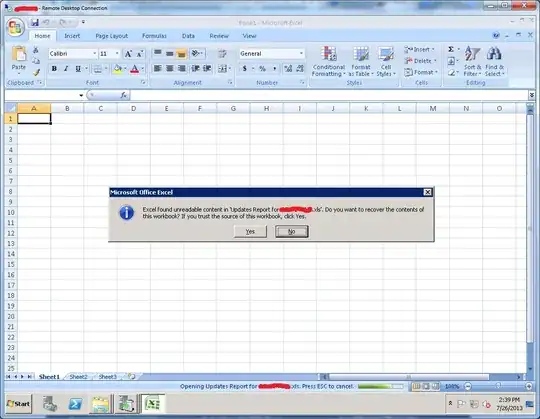Switch to the Insert ribbon tab
Screen dimensions: 540x419
click(72, 36)
